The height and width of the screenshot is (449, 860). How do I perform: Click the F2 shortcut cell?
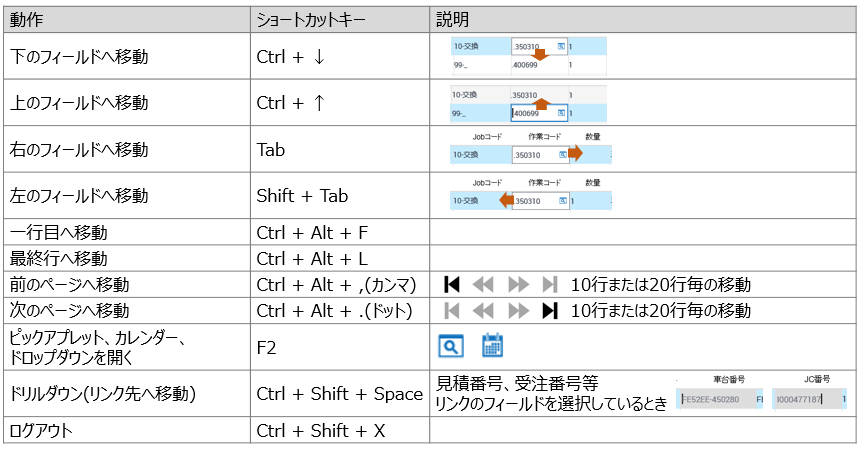[339, 346]
